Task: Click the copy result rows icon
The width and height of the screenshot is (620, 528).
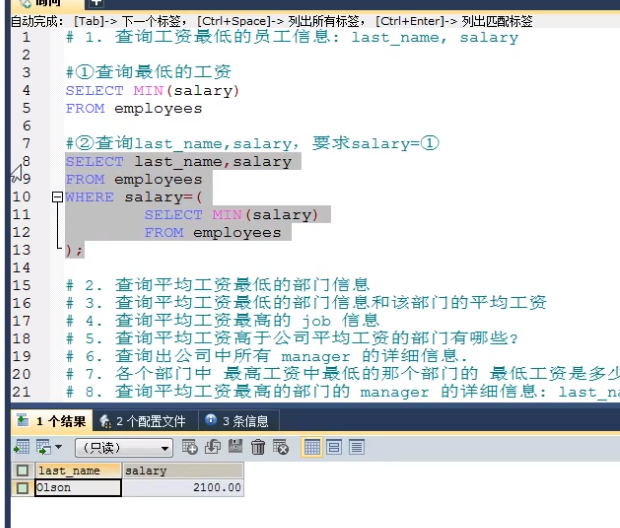Action: pyautogui.click(x=44, y=447)
